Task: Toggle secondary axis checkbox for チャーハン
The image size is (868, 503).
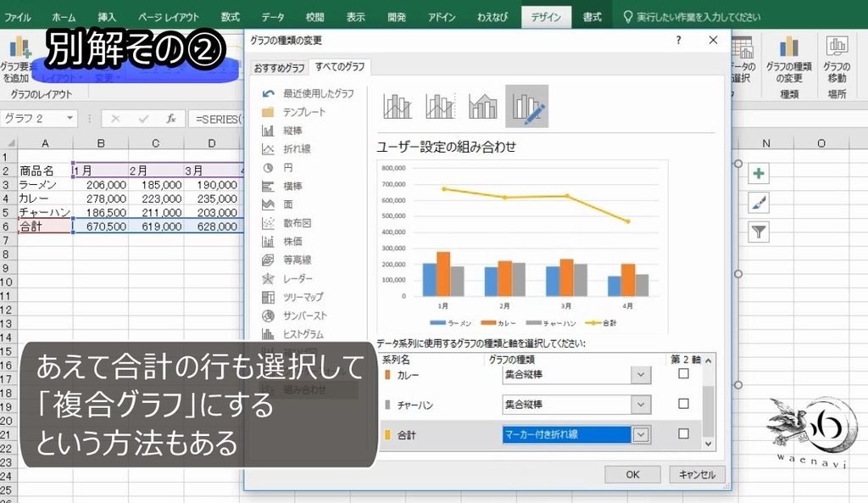Action: 684,404
